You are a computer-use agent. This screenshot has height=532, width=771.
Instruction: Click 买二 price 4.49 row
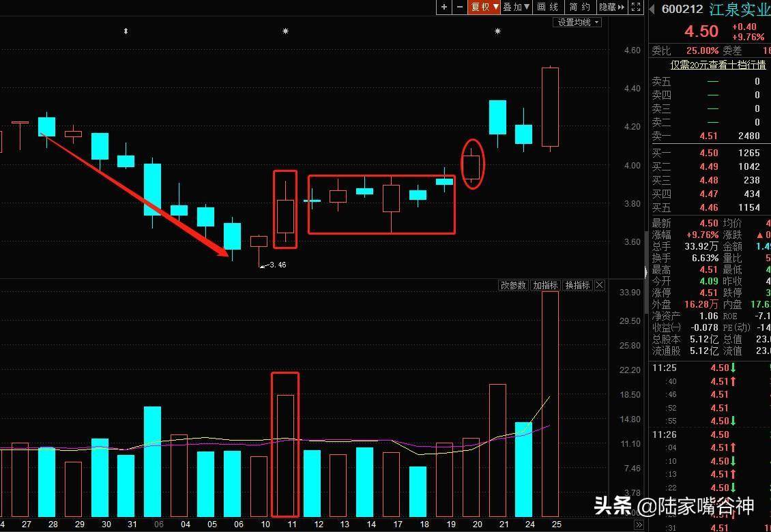[708, 166]
